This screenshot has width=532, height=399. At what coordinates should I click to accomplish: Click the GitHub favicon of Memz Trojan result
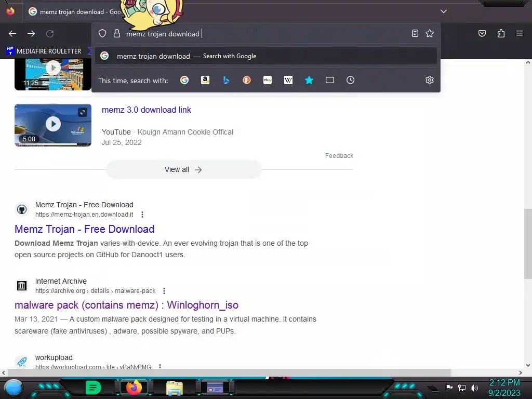22,209
